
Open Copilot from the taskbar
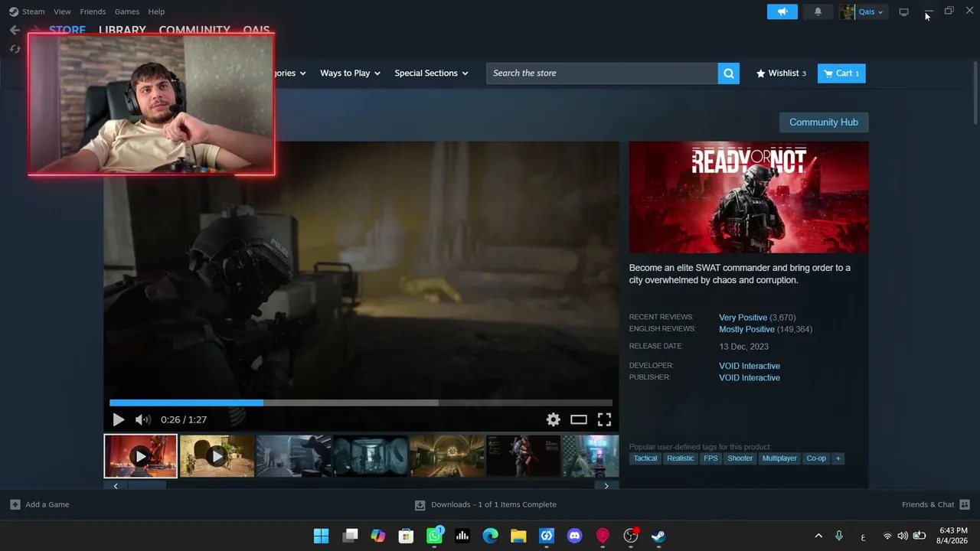click(x=378, y=536)
